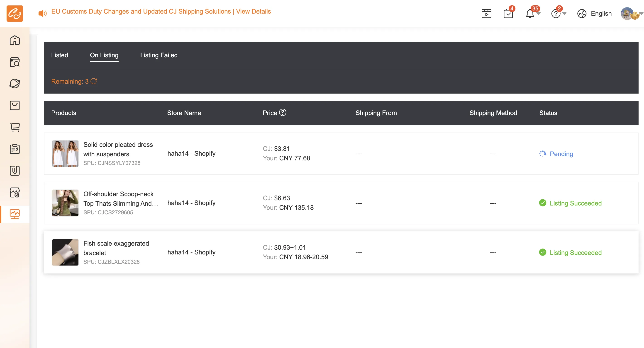Click price CNY 77.68
The image size is (644, 348).
pyautogui.click(x=295, y=158)
